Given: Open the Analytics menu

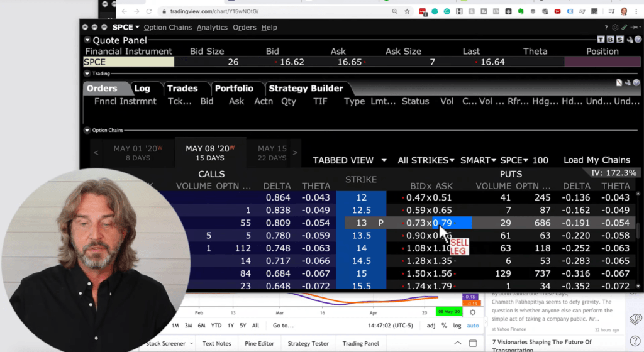Looking at the screenshot, I should pyautogui.click(x=212, y=28).
